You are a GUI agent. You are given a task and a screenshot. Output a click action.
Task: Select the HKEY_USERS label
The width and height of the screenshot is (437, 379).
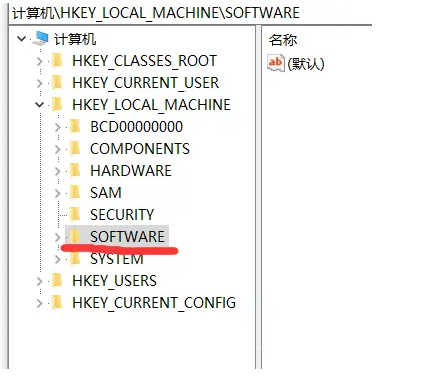click(114, 281)
